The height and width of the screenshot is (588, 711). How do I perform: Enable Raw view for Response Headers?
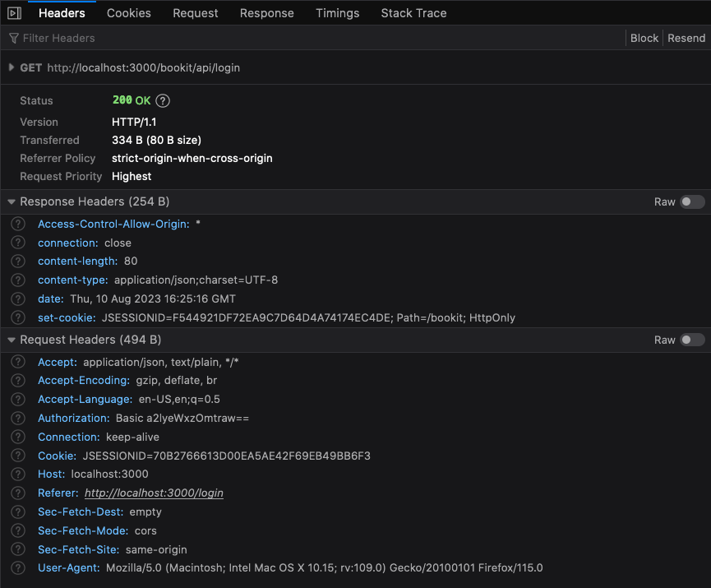692,201
